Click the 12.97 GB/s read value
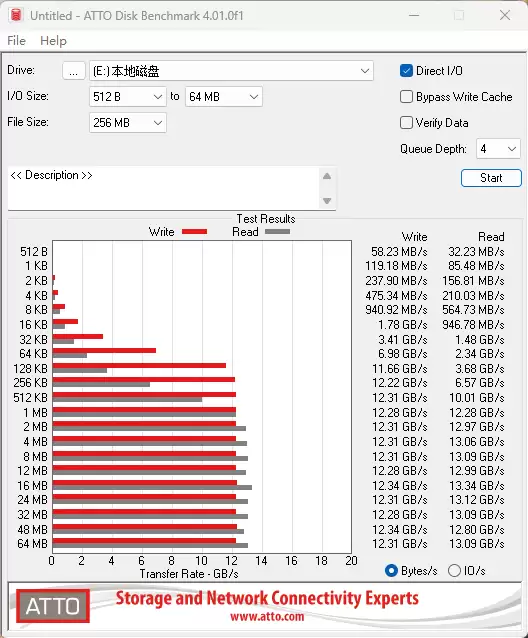Screen dimensions: 528x638 (x=477, y=427)
